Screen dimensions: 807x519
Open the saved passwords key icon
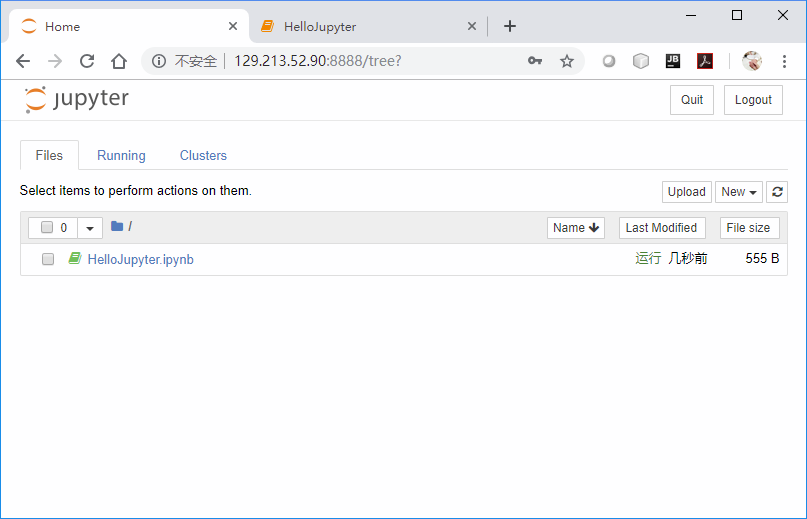(535, 61)
